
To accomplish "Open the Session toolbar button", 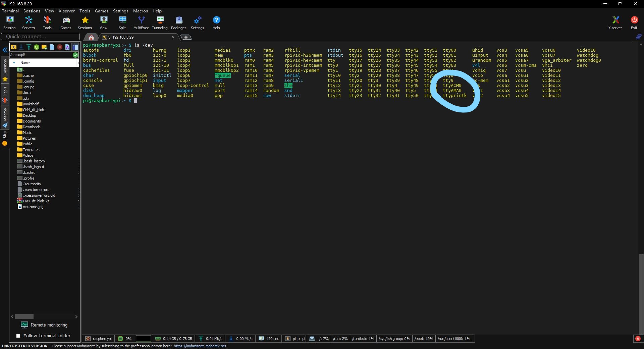I will [x=9, y=23].
